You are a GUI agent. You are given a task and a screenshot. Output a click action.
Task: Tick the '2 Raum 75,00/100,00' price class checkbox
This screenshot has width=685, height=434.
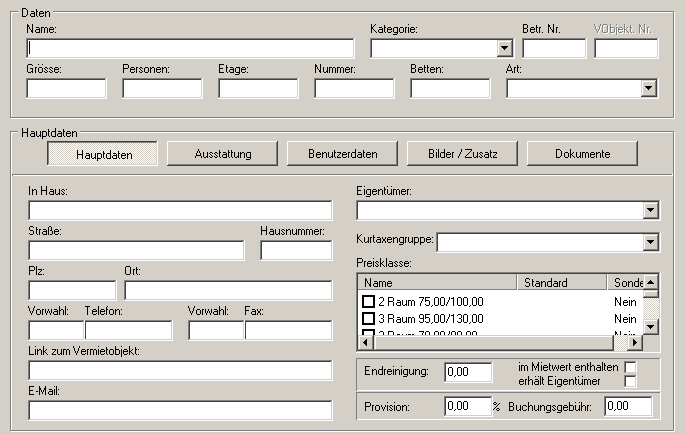click(x=367, y=300)
